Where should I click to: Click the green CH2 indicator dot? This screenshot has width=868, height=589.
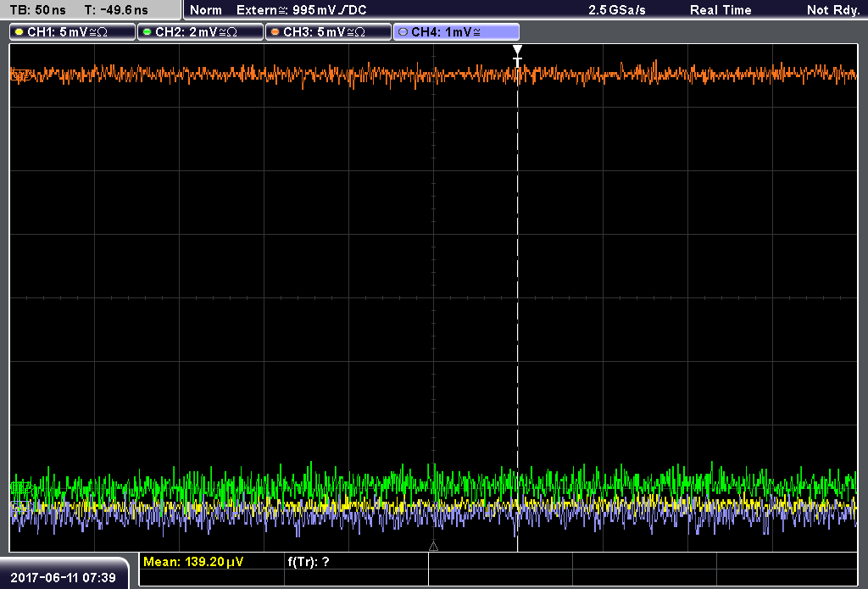(147, 32)
